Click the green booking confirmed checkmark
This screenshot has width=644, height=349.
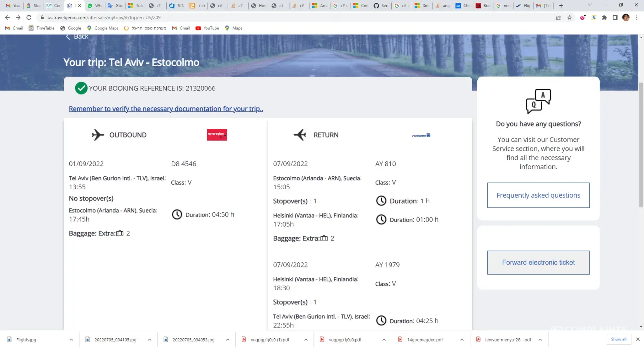[x=81, y=88]
